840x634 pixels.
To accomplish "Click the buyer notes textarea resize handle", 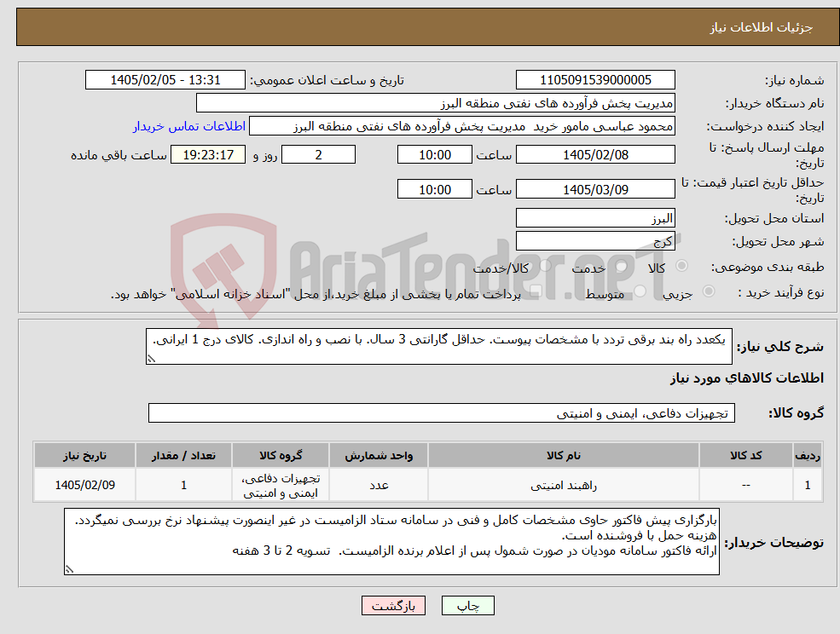I will tap(69, 569).
